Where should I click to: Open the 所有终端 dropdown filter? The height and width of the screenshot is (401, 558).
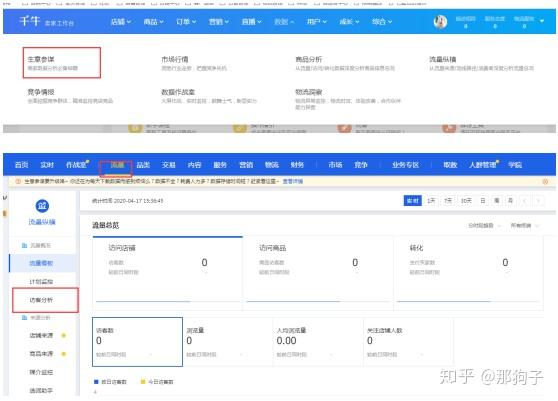tap(525, 225)
